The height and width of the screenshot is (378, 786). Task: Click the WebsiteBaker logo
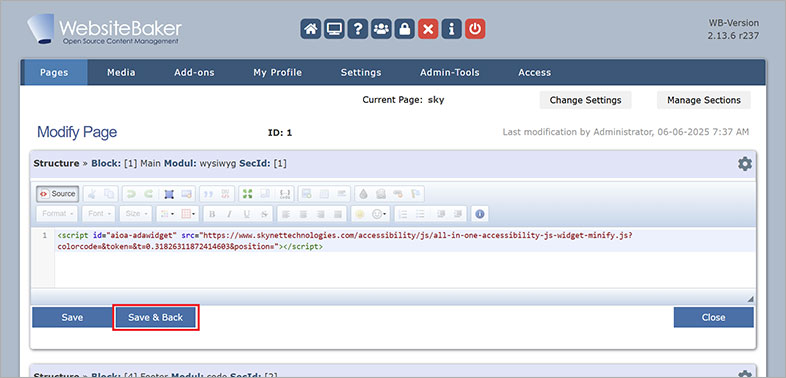(x=104, y=30)
